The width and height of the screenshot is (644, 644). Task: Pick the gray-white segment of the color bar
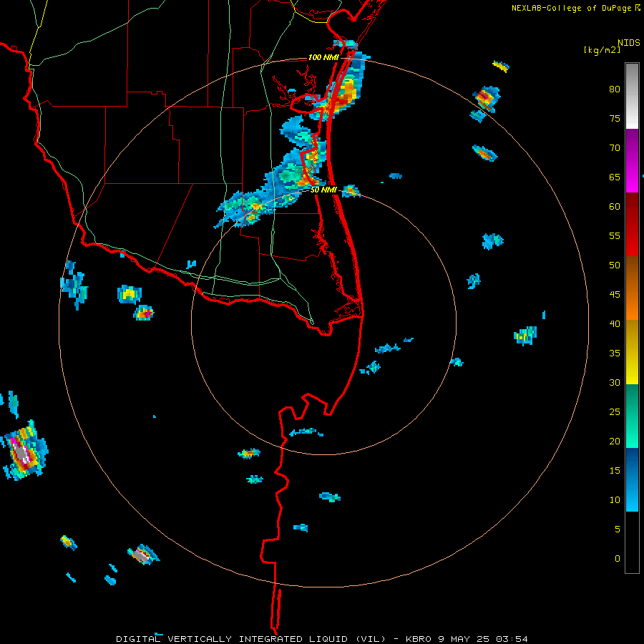pyautogui.click(x=632, y=96)
